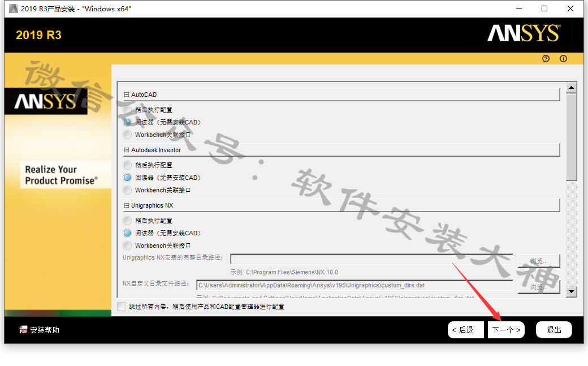Select Unigraphics NX Workbench关联接口 option

[x=128, y=246]
